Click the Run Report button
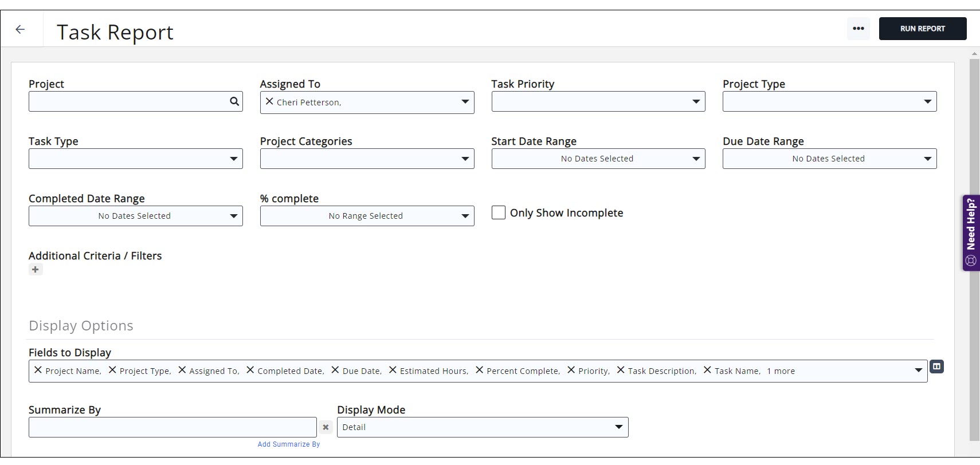 point(922,29)
